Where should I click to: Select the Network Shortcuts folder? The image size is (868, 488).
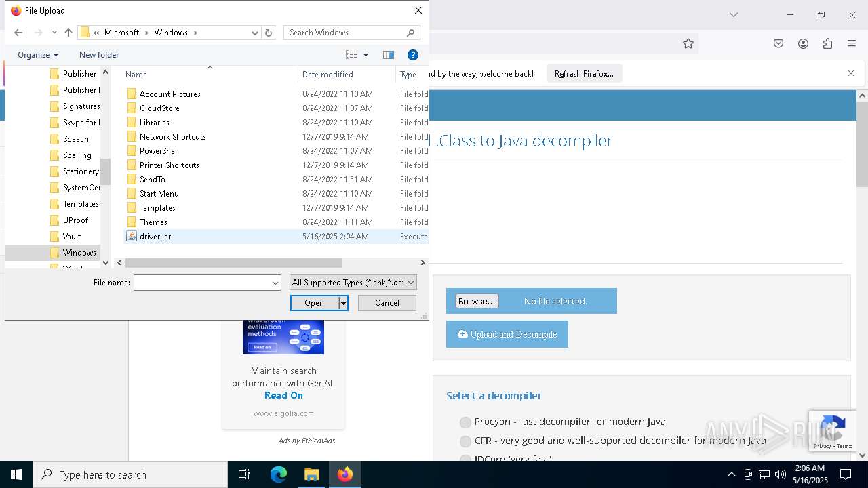(x=172, y=137)
